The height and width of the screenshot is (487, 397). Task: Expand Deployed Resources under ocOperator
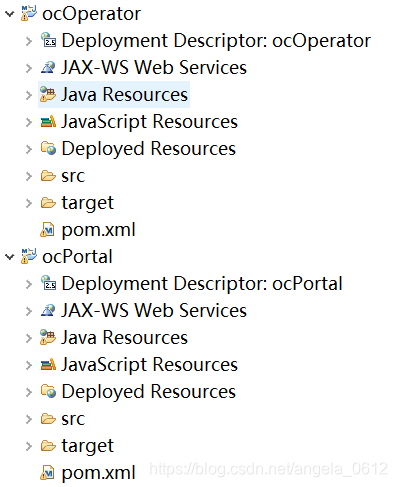[x=29, y=149]
